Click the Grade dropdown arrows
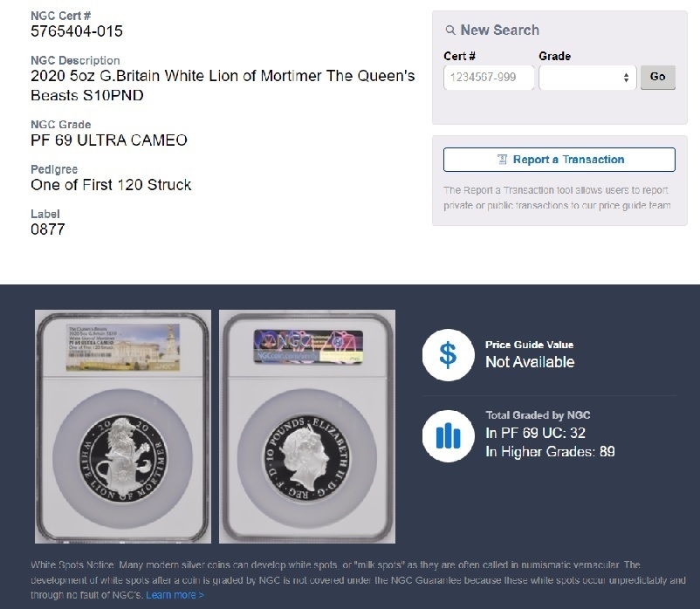The height and width of the screenshot is (609, 700). pos(627,78)
